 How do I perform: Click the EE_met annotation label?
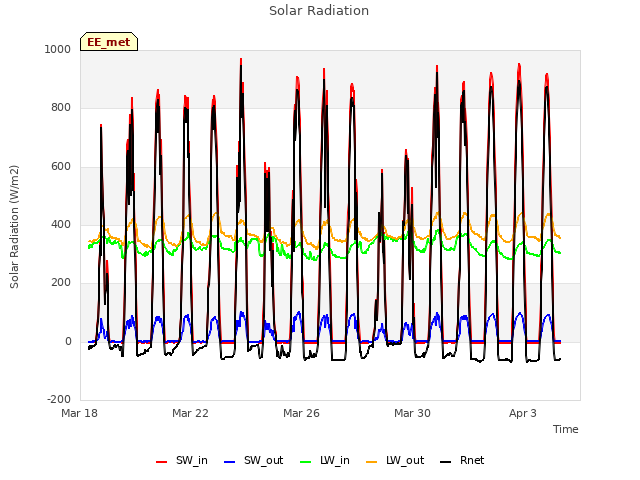[109, 42]
